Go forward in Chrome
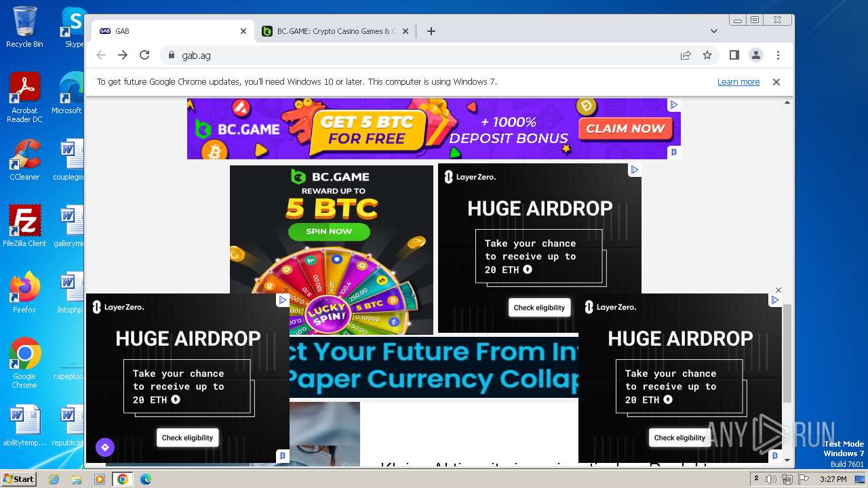 (x=123, y=55)
